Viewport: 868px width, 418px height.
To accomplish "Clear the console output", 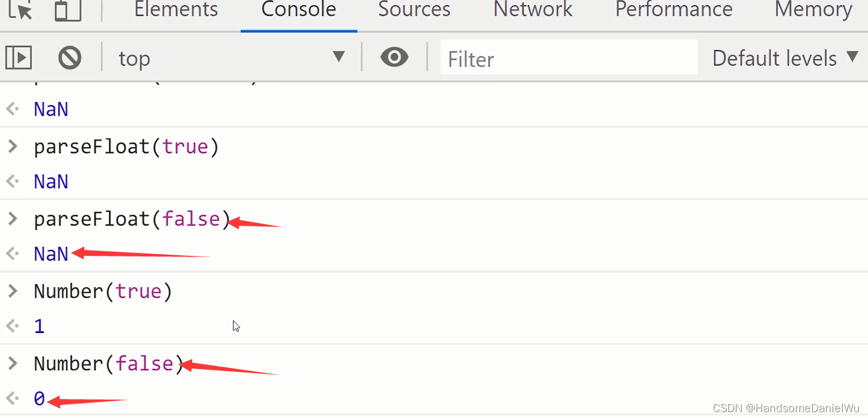I will (69, 57).
